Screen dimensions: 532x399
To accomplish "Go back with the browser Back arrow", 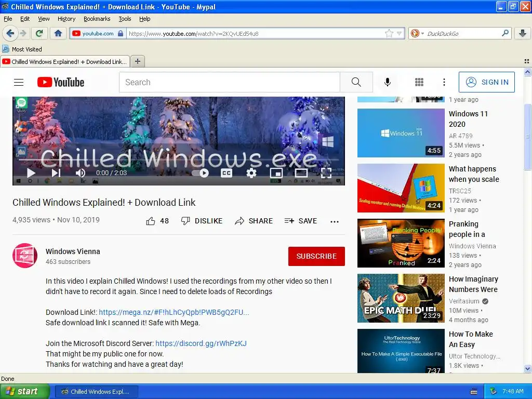I will 10,33.
